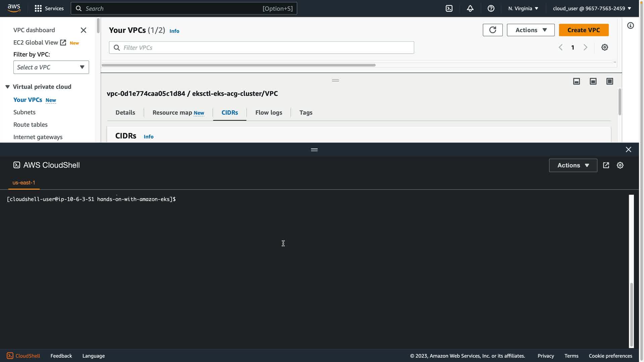Open CloudShell from the top navigation icon

449,8
